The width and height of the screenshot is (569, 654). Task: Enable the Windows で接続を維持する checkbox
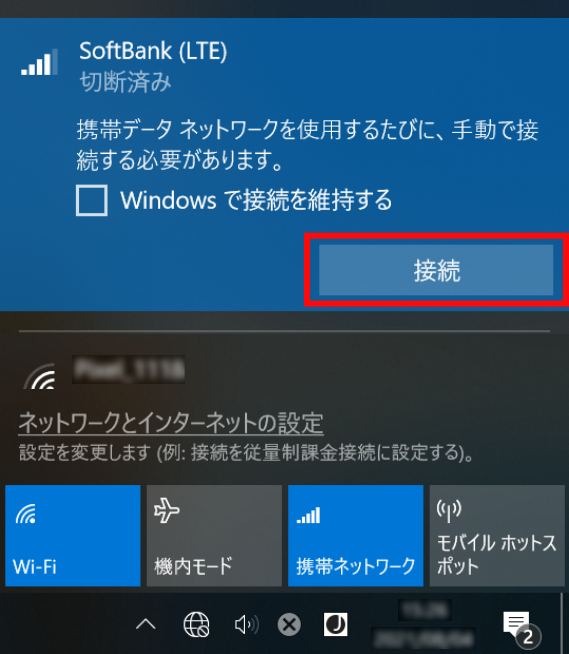(92, 200)
